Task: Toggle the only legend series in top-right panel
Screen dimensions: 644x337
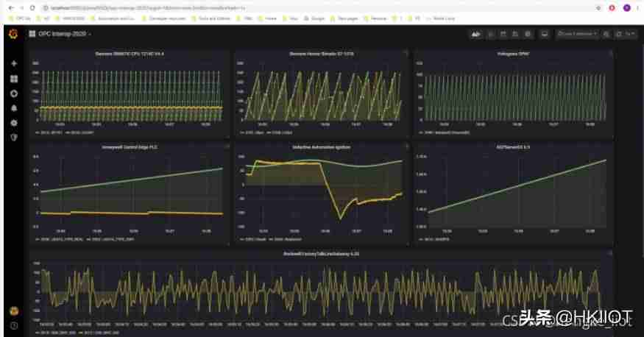Action: (444, 132)
